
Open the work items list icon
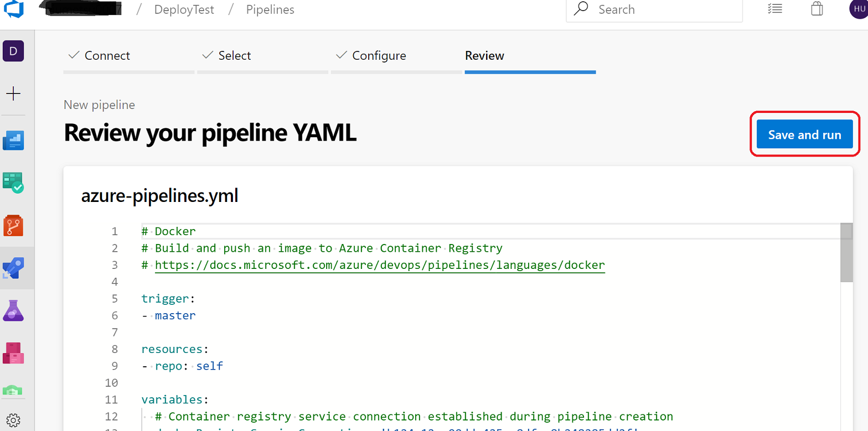coord(775,9)
